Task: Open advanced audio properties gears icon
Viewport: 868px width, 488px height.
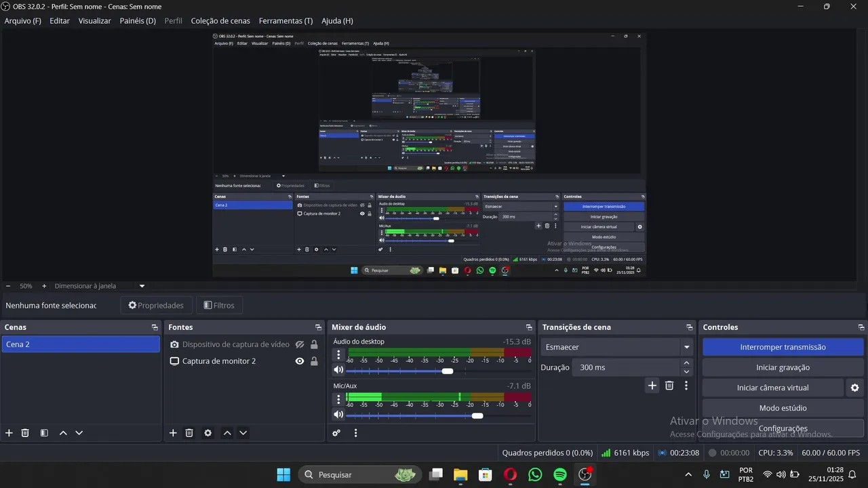Action: pos(336,433)
